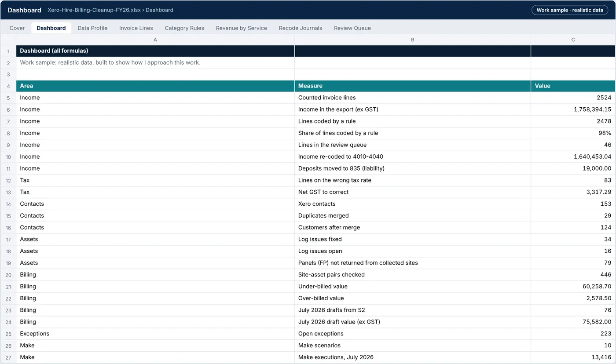Select the Make executions, July 2026 cell
616x364 pixels.
pyautogui.click(x=413, y=357)
